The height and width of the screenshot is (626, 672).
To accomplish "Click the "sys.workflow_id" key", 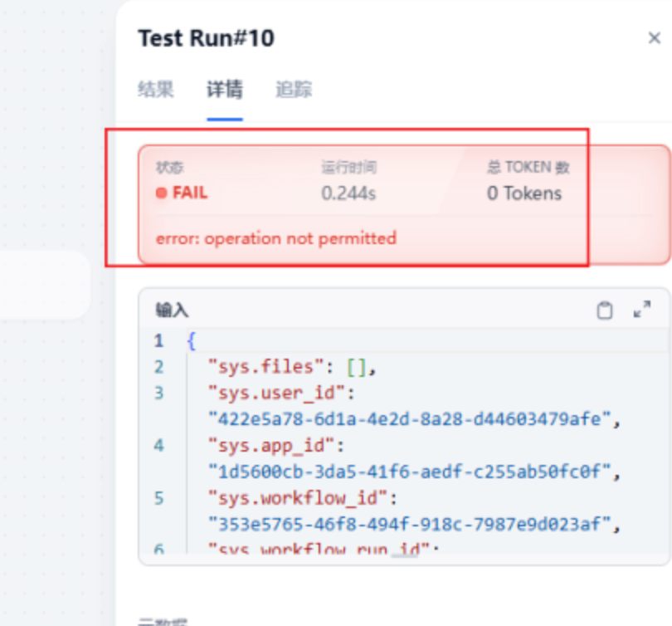I will 299,498.
